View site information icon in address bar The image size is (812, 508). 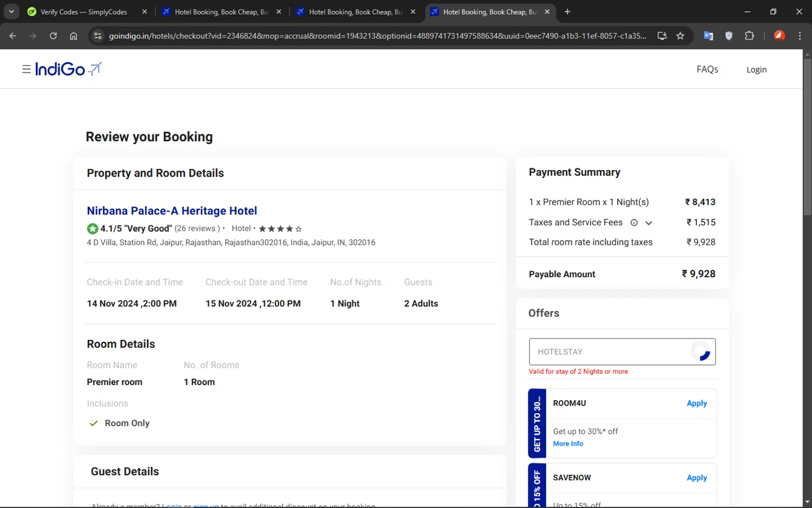click(x=97, y=36)
